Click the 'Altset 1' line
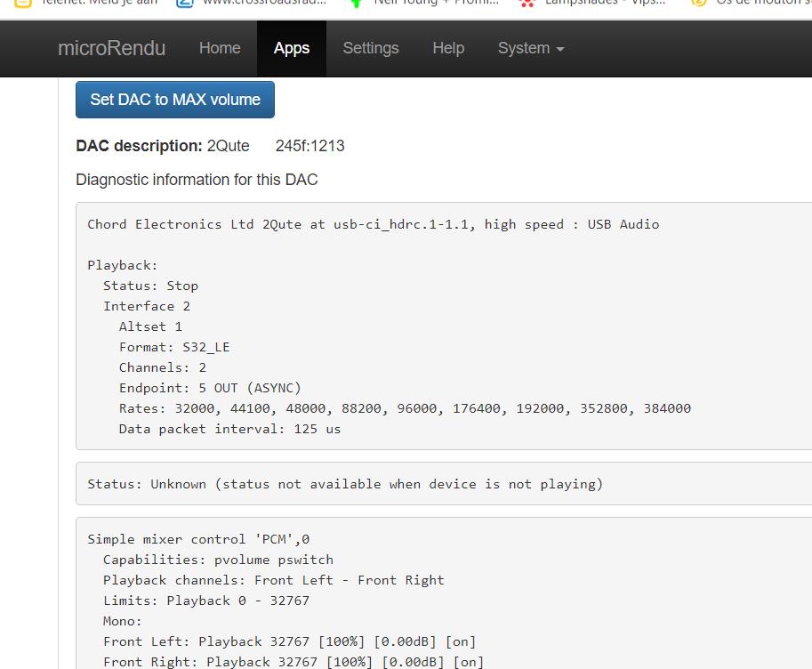This screenshot has width=812, height=669. 150,326
